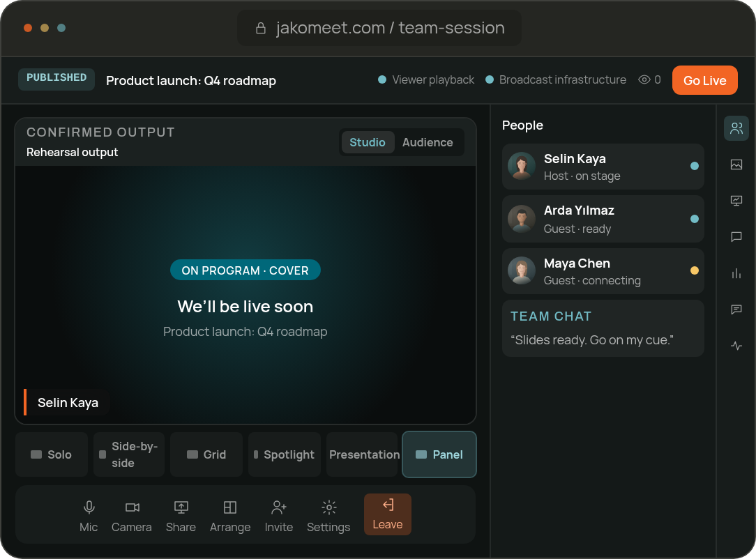Click the red window close dot
This screenshot has height=559, width=756.
pos(28,28)
